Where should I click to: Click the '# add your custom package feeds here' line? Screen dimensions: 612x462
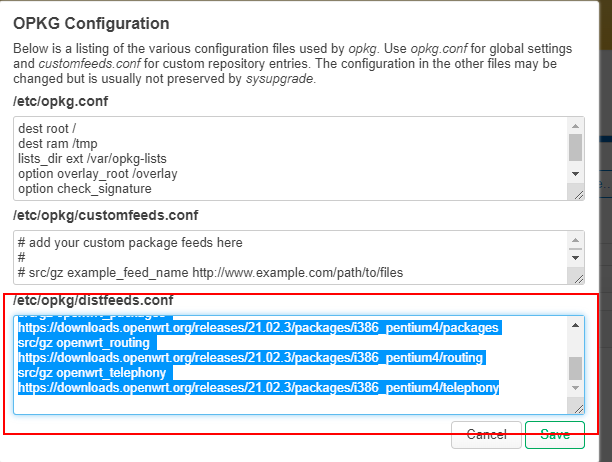130,243
